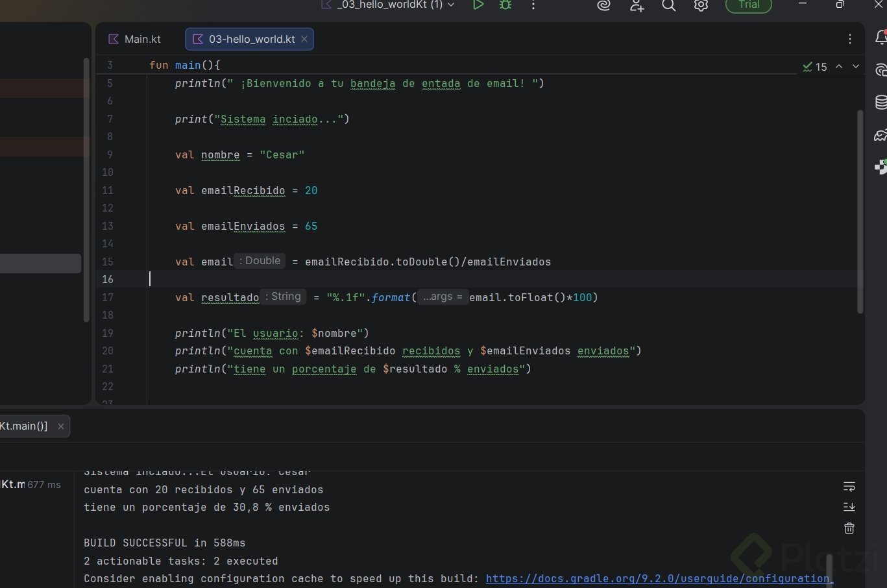Show the Notifications bell panel

tap(881, 38)
